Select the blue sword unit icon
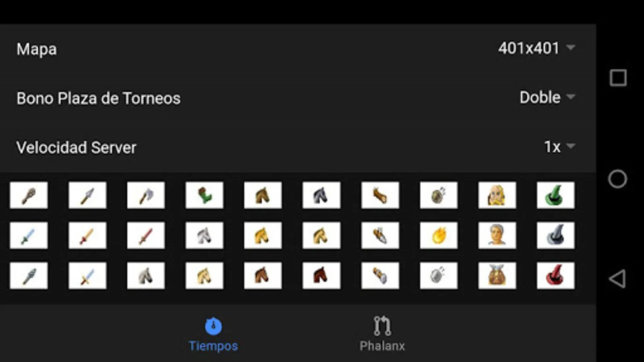The width and height of the screenshot is (644, 362). [29, 235]
